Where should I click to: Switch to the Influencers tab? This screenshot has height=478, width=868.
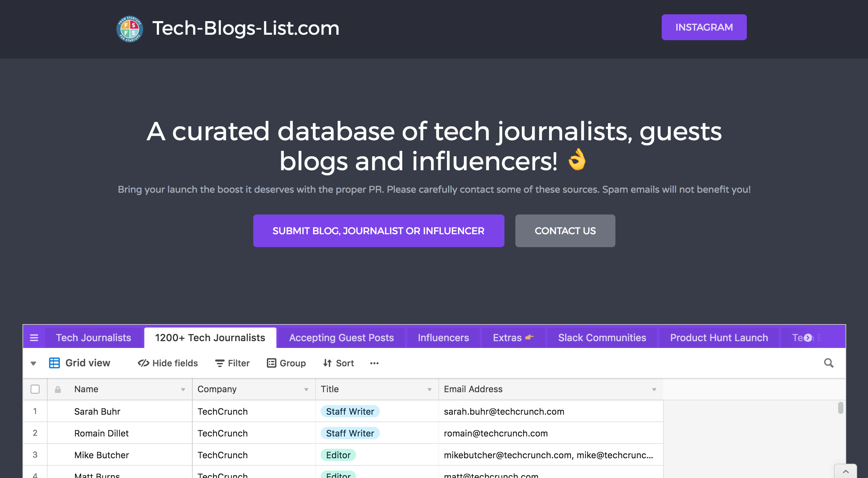point(443,338)
